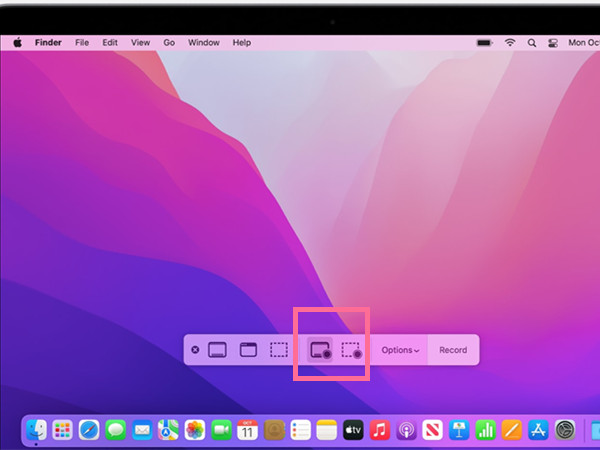Image resolution: width=600 pixels, height=450 pixels.
Task: Open System Preferences from the Dock
Action: coord(565,430)
